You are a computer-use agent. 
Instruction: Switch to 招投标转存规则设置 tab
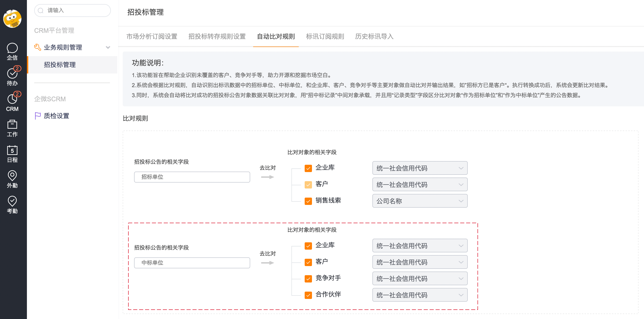pos(217,37)
